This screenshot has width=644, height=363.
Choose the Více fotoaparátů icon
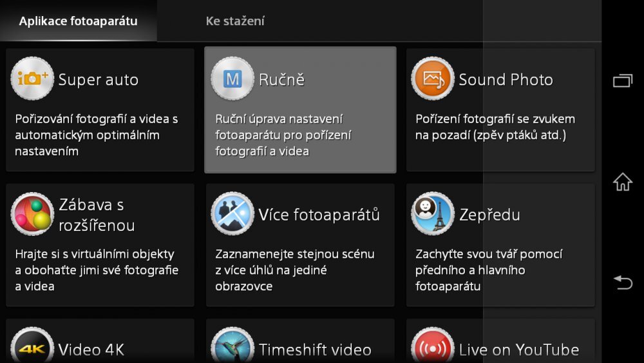click(x=232, y=214)
